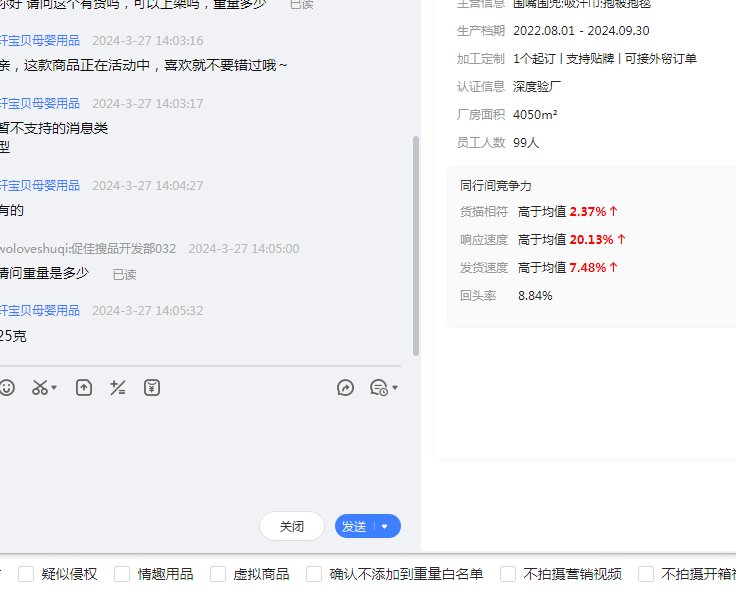Click the yuan red packet icon

click(x=152, y=388)
